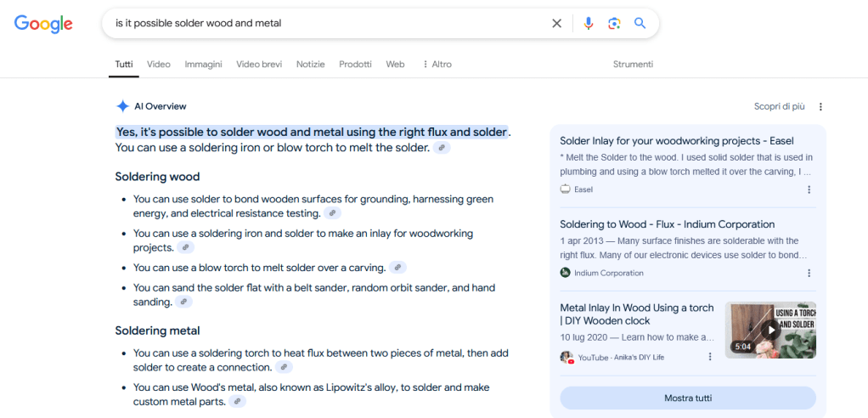Click the AI Overview sparkle icon
The width and height of the screenshot is (868, 418).
pos(123,106)
